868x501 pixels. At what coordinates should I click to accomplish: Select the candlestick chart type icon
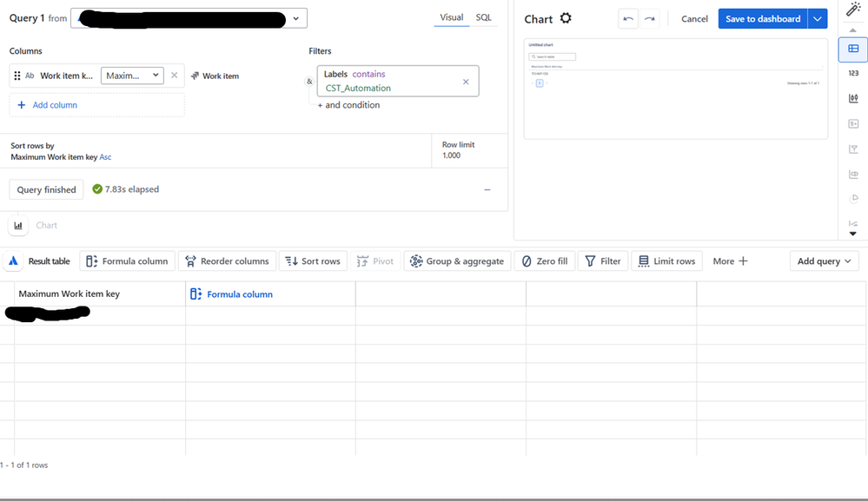pyautogui.click(x=853, y=98)
